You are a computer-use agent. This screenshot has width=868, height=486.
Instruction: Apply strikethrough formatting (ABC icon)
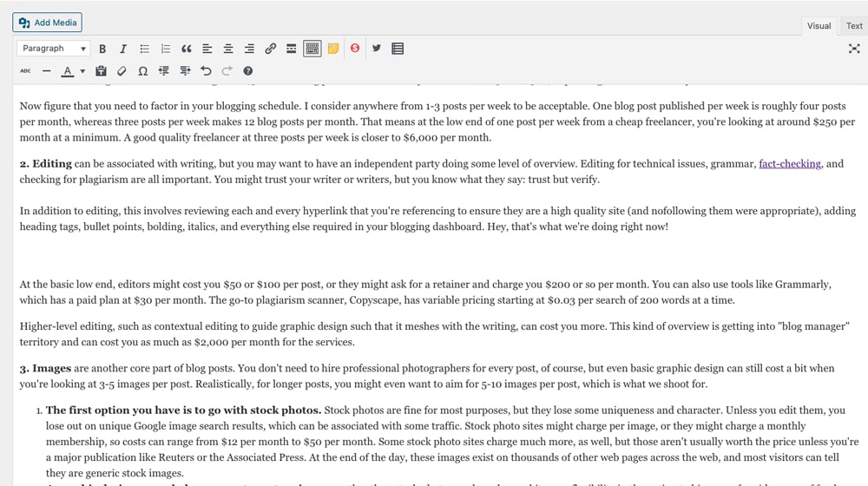[25, 71]
